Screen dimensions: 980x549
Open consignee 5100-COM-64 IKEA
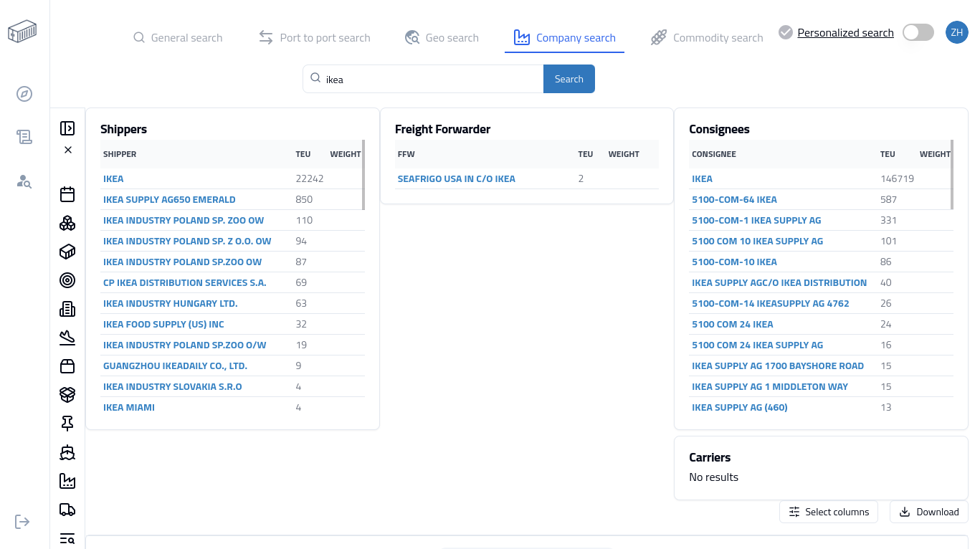coord(734,199)
